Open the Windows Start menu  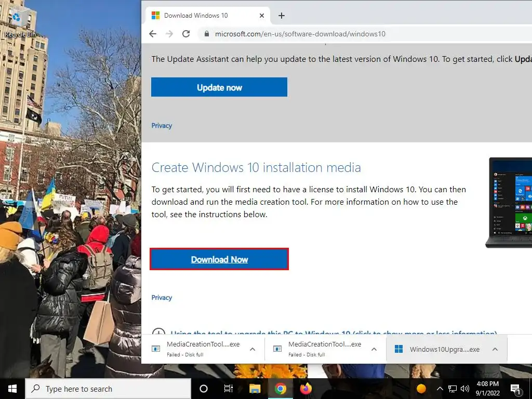coord(12,389)
